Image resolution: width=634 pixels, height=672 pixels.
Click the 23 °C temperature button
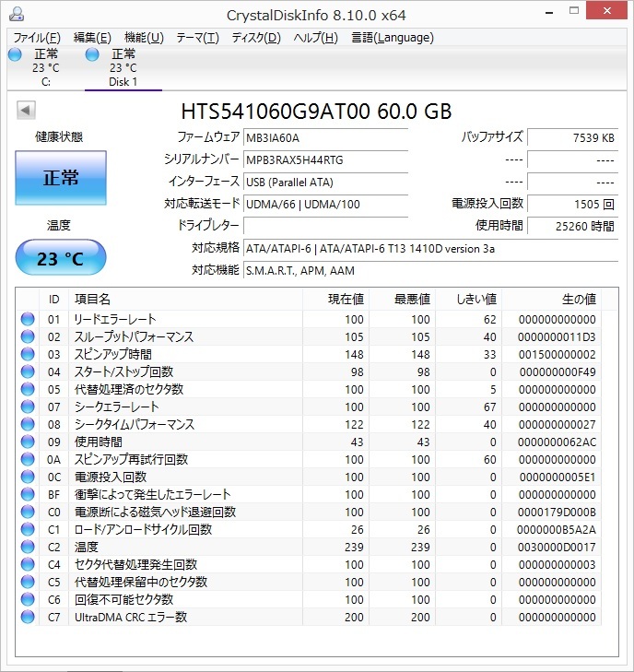pos(61,257)
